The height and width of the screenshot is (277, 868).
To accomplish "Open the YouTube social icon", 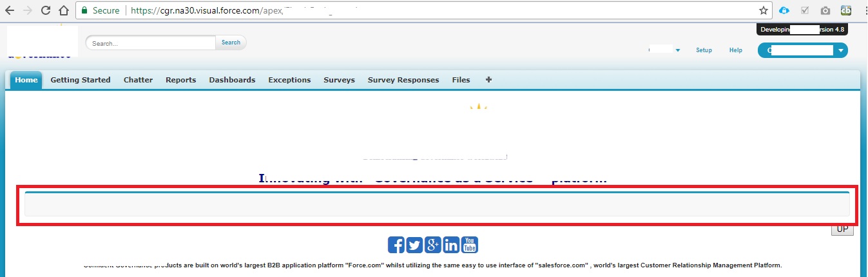I will pos(470,245).
